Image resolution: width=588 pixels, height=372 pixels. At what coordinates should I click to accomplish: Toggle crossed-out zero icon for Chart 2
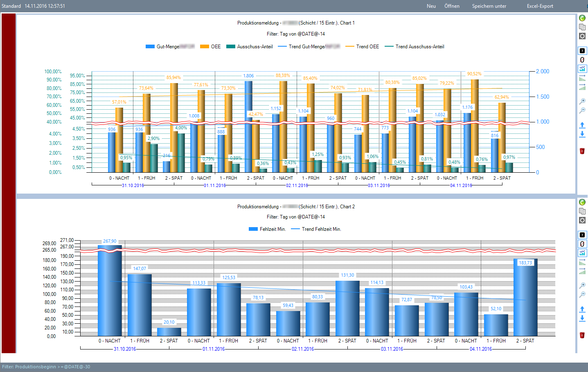pyautogui.click(x=582, y=244)
